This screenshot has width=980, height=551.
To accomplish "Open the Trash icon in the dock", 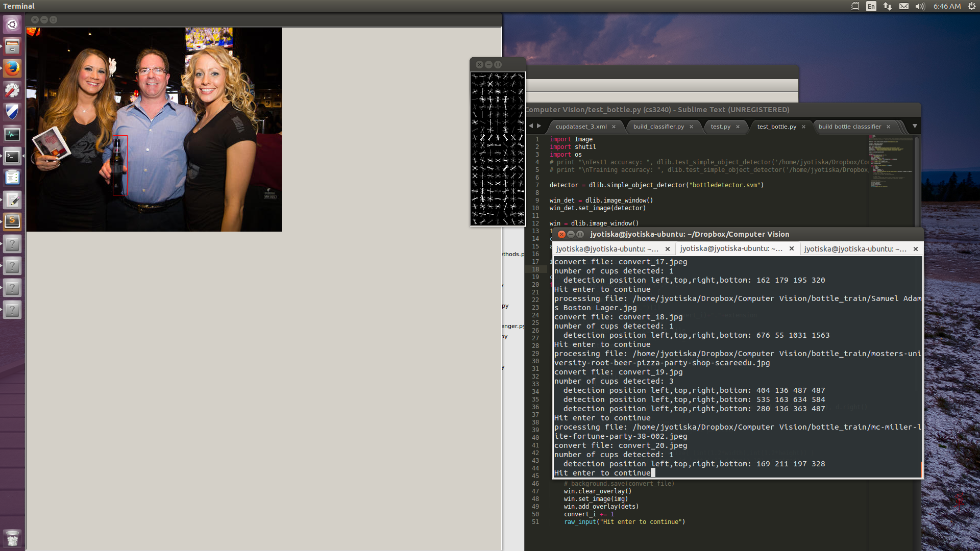I will point(12,538).
